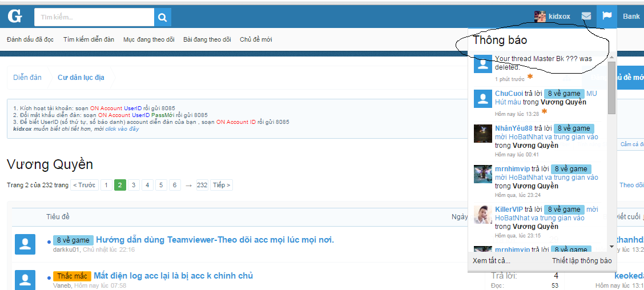Click ChuCuoi's avatar in notifications
This screenshot has width=644, height=290.
pos(483,98)
